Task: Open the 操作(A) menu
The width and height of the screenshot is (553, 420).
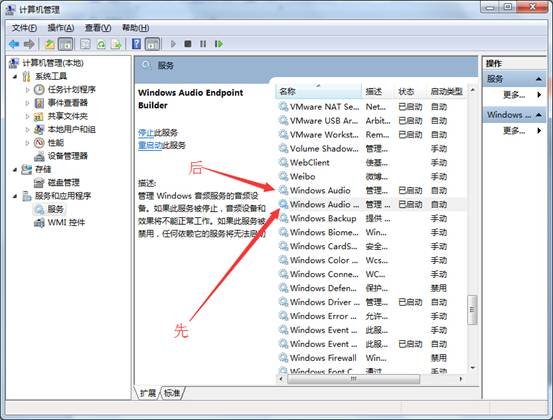Action: [x=61, y=28]
